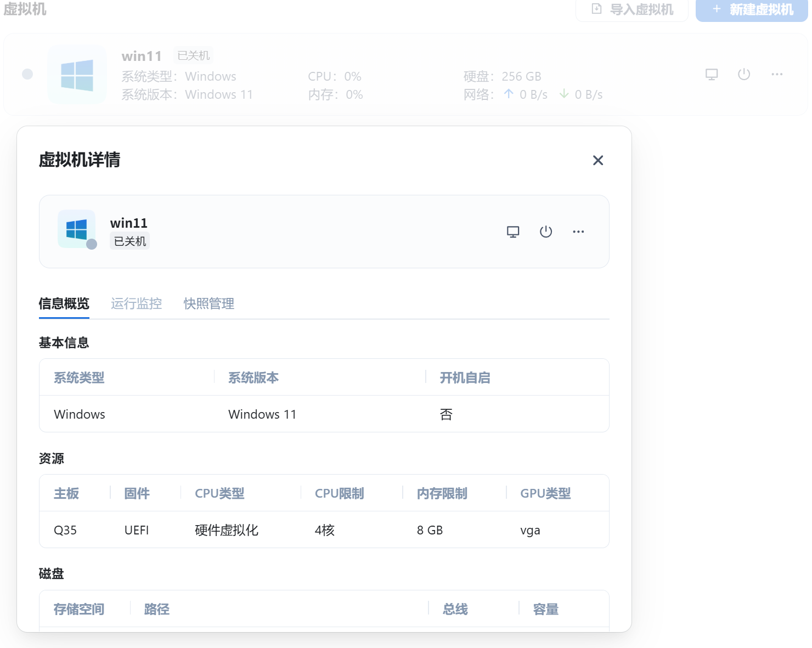
Task: Close the 虚拟机详情 dialog
Action: coord(598,160)
